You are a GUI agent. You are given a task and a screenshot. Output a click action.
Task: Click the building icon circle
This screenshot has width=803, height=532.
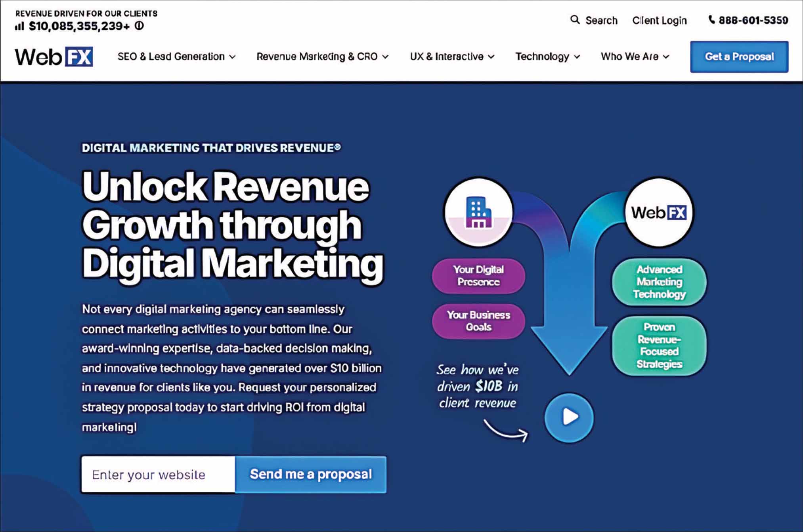[478, 212]
